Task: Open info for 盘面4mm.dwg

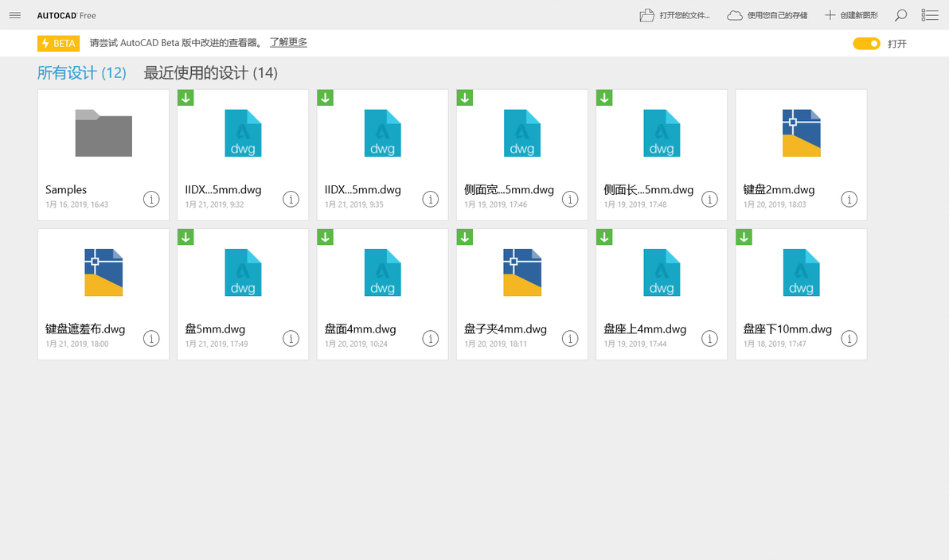Action: click(431, 339)
